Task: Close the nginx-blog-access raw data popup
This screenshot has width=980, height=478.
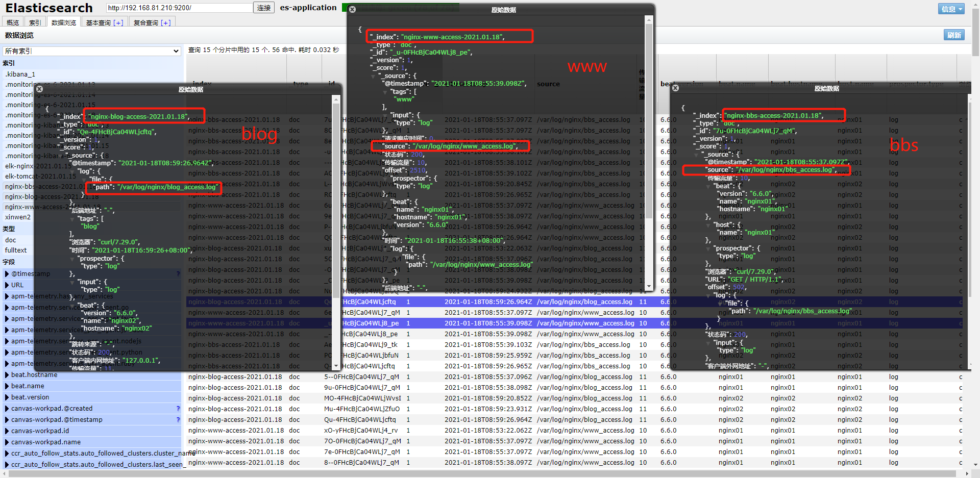Action: click(39, 89)
